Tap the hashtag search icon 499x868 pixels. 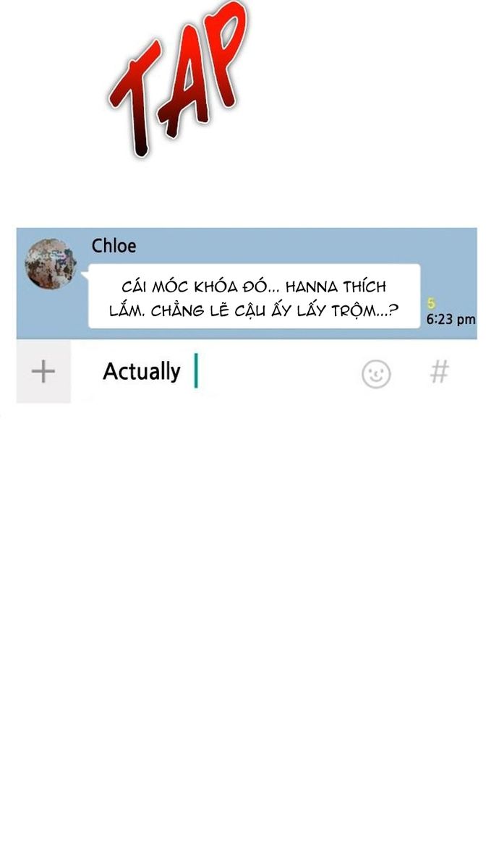pos(439,372)
